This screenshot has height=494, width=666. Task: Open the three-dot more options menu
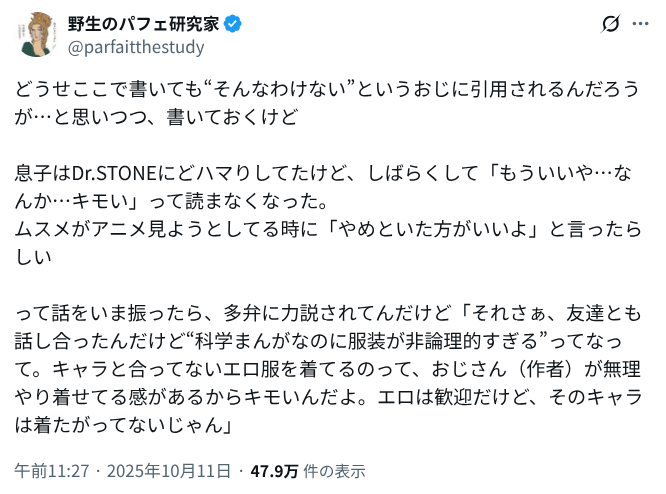[641, 24]
